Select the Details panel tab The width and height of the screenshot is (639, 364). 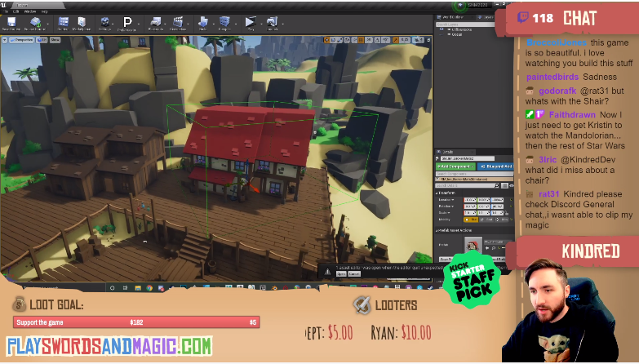455,152
